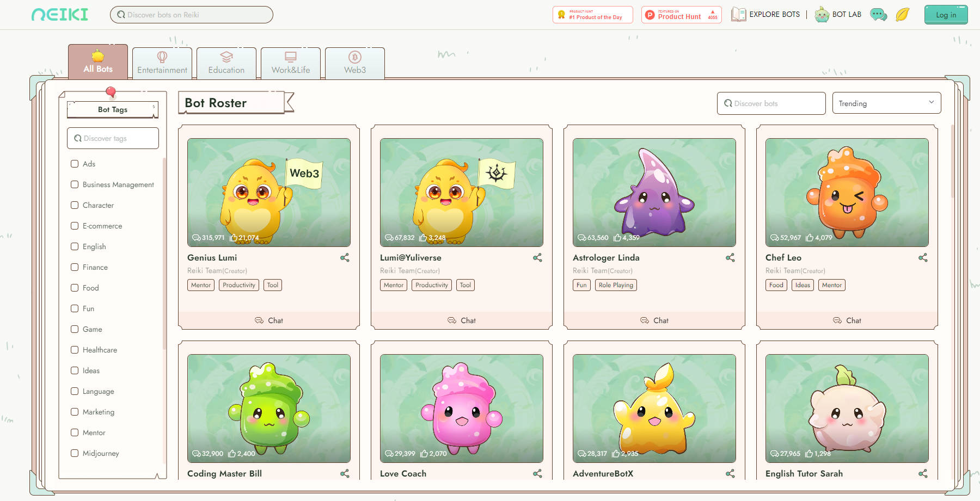
Task: Open the chat bubbles icon in header
Action: (x=878, y=15)
